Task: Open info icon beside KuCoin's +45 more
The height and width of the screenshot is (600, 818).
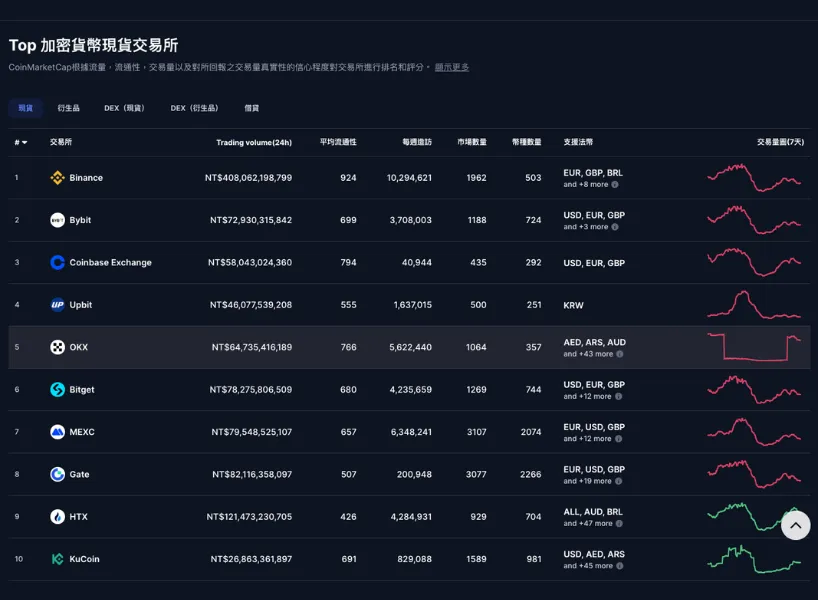Action: point(620,566)
